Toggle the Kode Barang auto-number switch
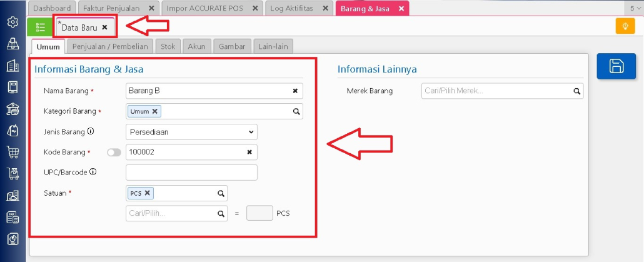This screenshot has width=644, height=262. (114, 152)
